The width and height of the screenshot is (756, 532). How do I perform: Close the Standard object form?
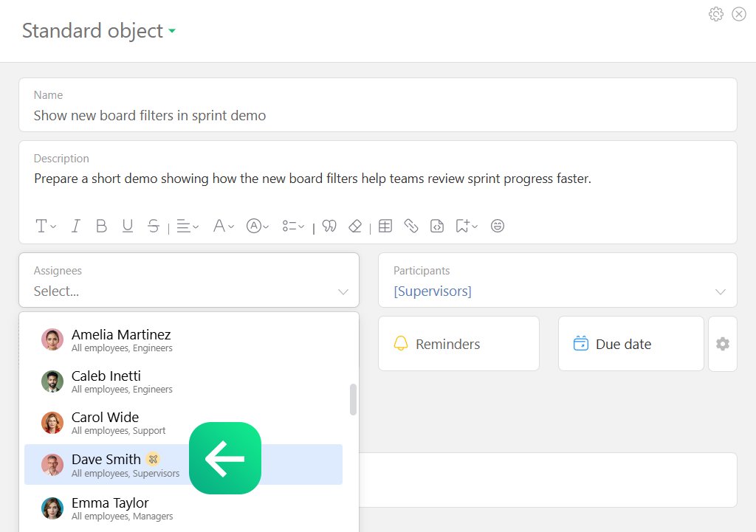(738, 14)
